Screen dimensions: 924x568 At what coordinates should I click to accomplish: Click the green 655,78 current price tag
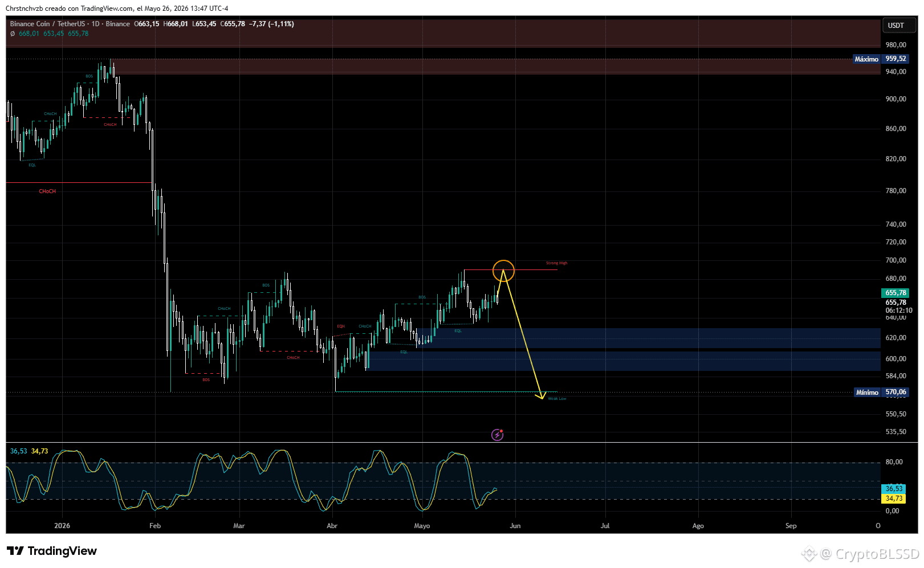click(895, 293)
